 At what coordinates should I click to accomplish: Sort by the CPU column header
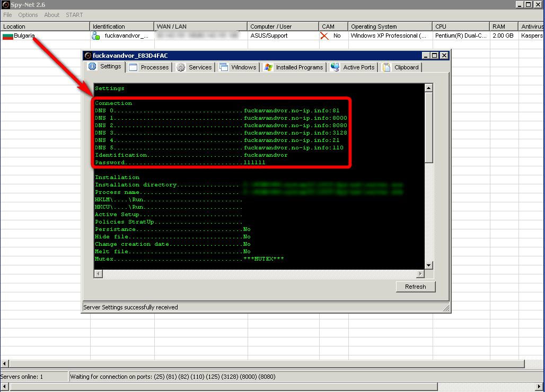[x=461, y=26]
